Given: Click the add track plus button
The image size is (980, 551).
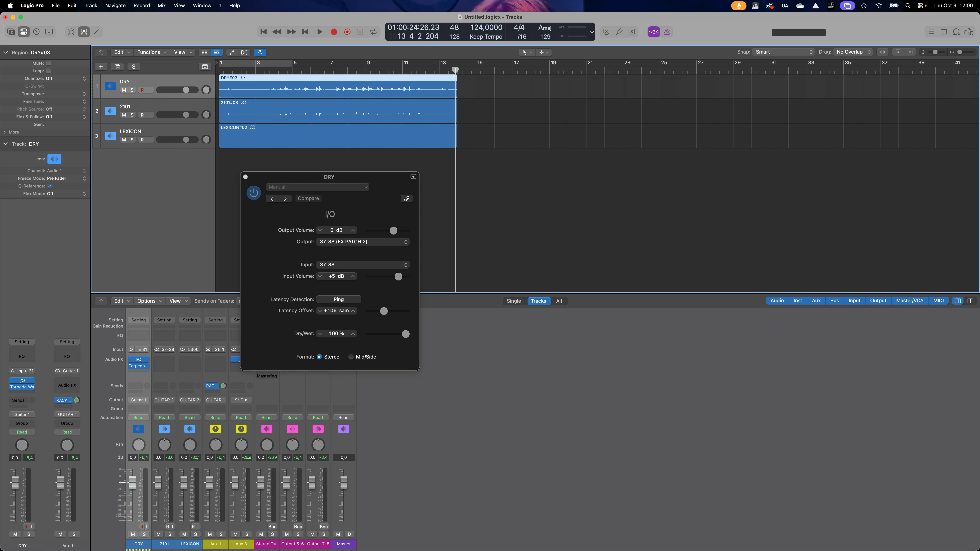Looking at the screenshot, I should [100, 67].
